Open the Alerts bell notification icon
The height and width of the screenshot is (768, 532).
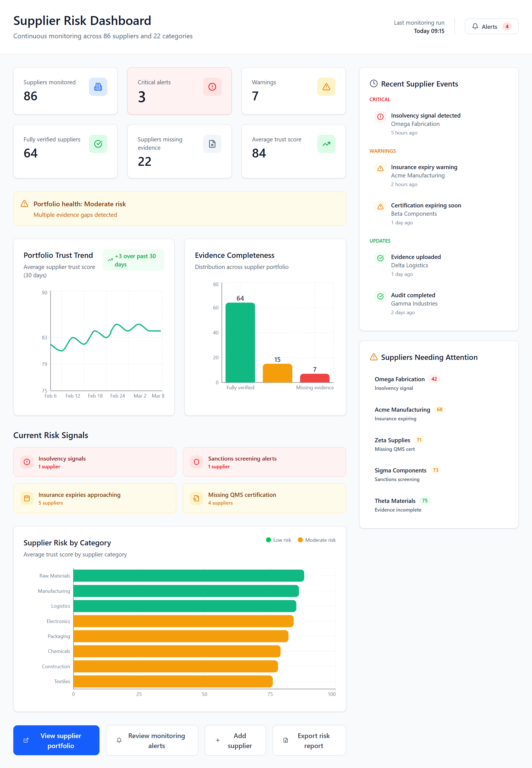click(475, 26)
